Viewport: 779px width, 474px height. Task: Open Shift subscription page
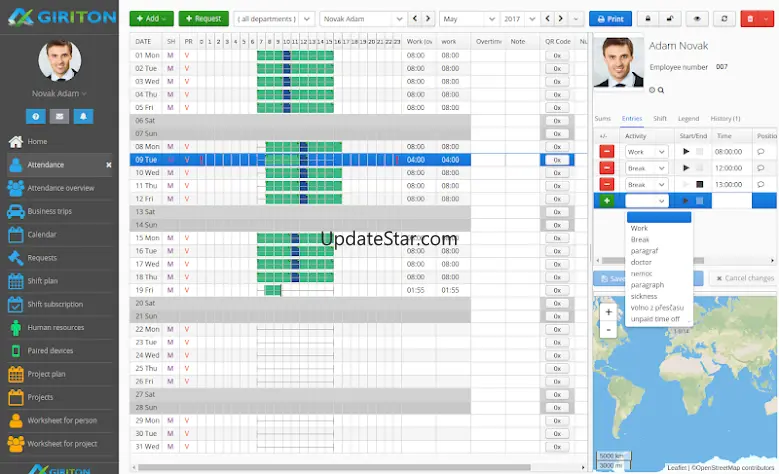[55, 304]
